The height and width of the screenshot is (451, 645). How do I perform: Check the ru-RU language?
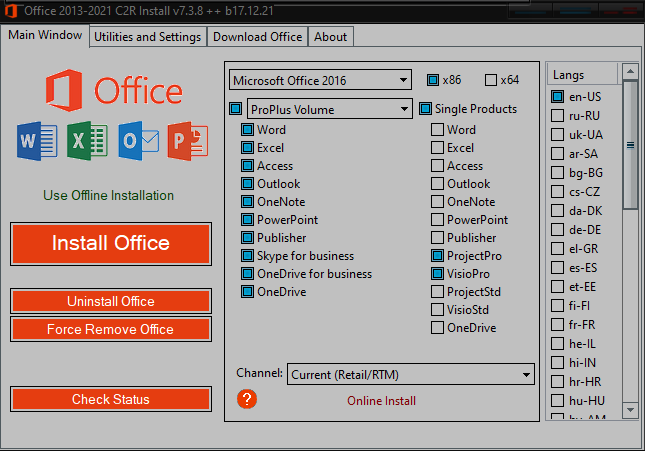557,116
